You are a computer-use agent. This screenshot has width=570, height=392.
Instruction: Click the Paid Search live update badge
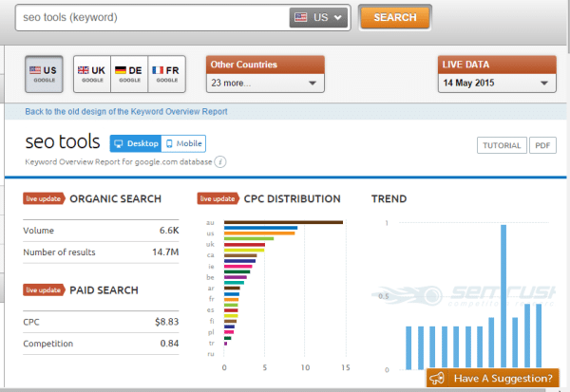[x=44, y=289]
